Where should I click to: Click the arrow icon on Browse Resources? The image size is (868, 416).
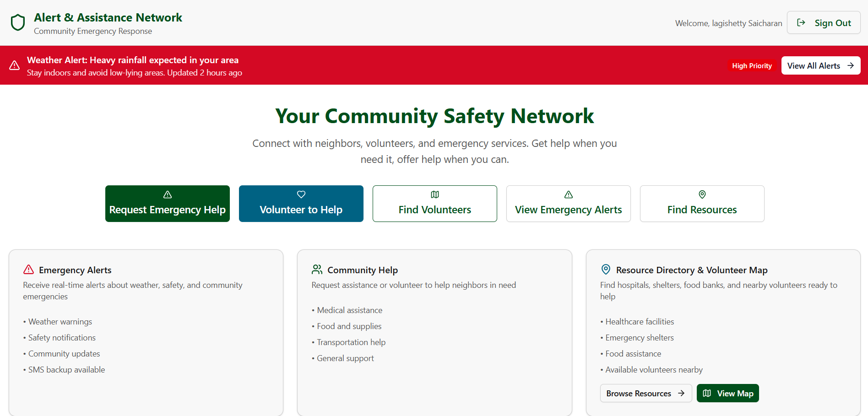(x=681, y=393)
